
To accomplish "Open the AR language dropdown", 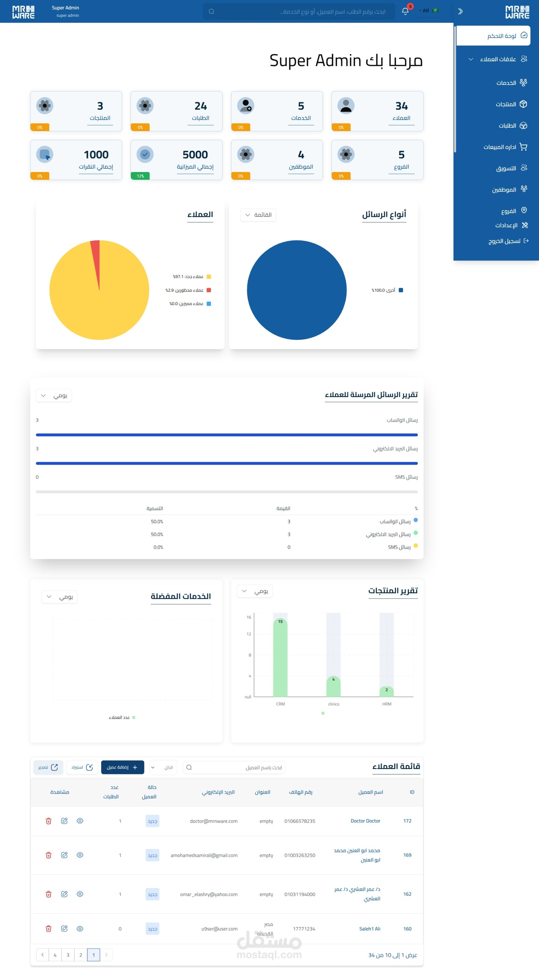I will point(429,11).
